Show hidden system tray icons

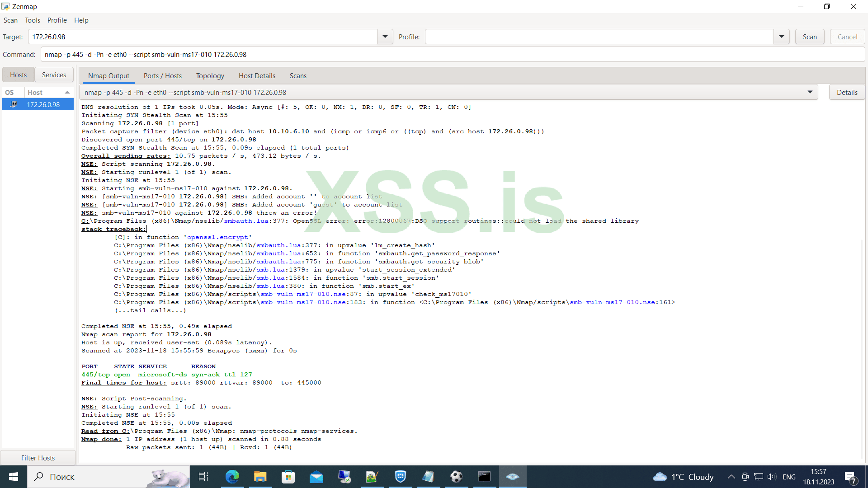click(731, 477)
